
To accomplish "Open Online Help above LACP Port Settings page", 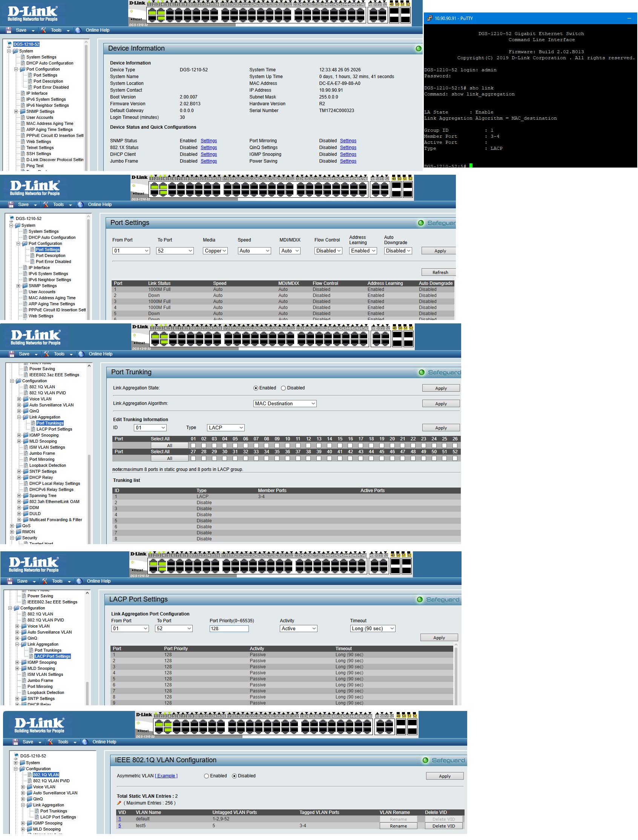I will tap(99, 582).
